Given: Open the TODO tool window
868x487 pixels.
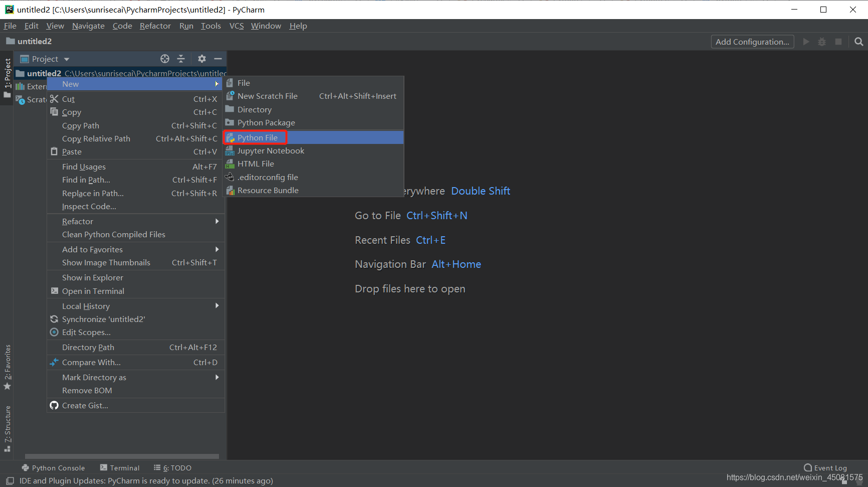Looking at the screenshot, I should [x=172, y=467].
